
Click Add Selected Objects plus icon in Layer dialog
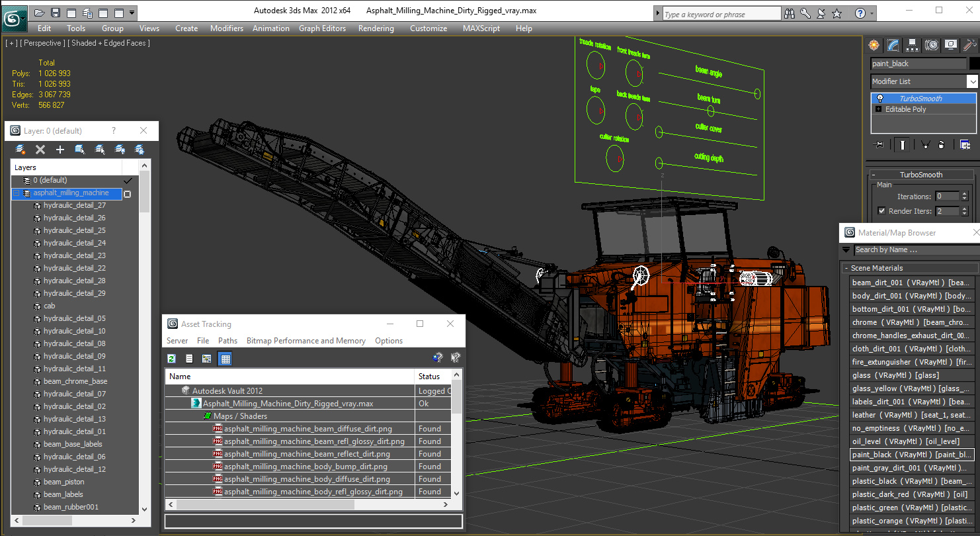[60, 150]
